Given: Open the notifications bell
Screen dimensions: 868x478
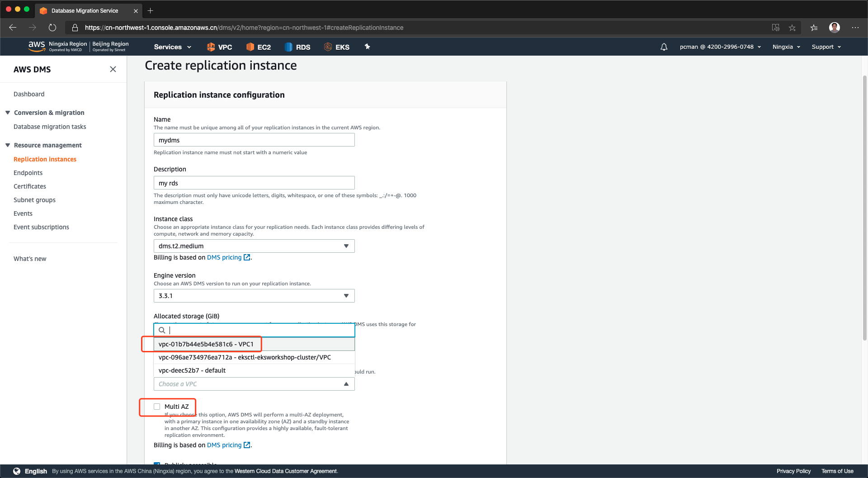Looking at the screenshot, I should pos(664,47).
